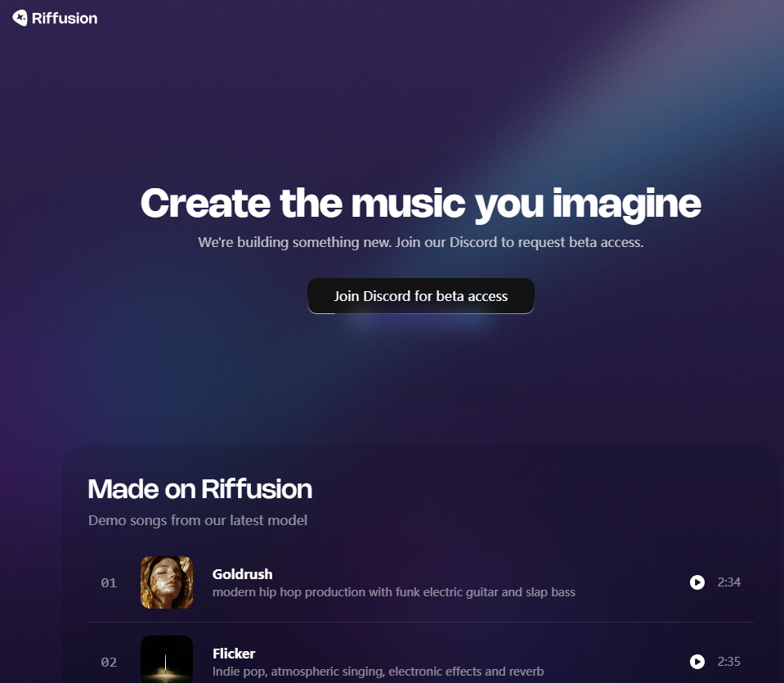This screenshot has width=784, height=683.
Task: Click the Riffusion wordmark text
Action: [65, 19]
